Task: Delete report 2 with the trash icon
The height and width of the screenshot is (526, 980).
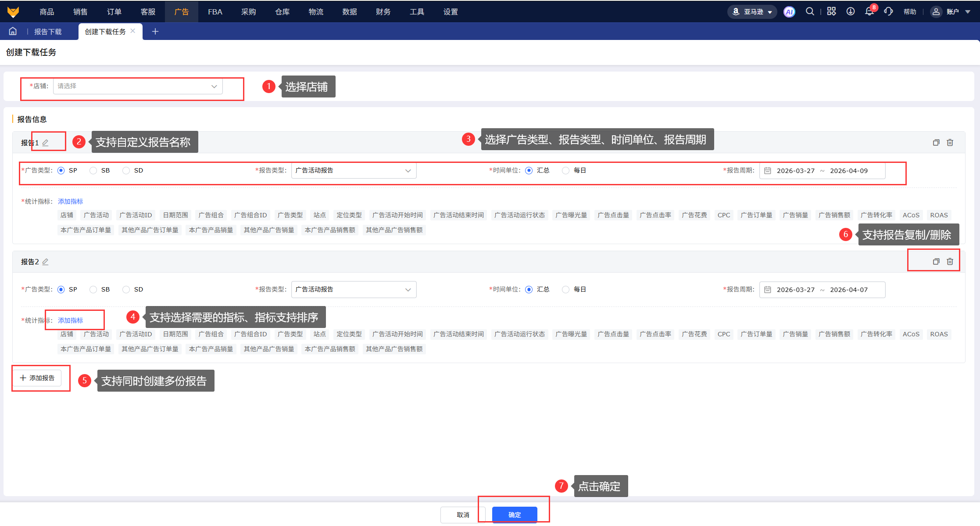Action: (950, 262)
